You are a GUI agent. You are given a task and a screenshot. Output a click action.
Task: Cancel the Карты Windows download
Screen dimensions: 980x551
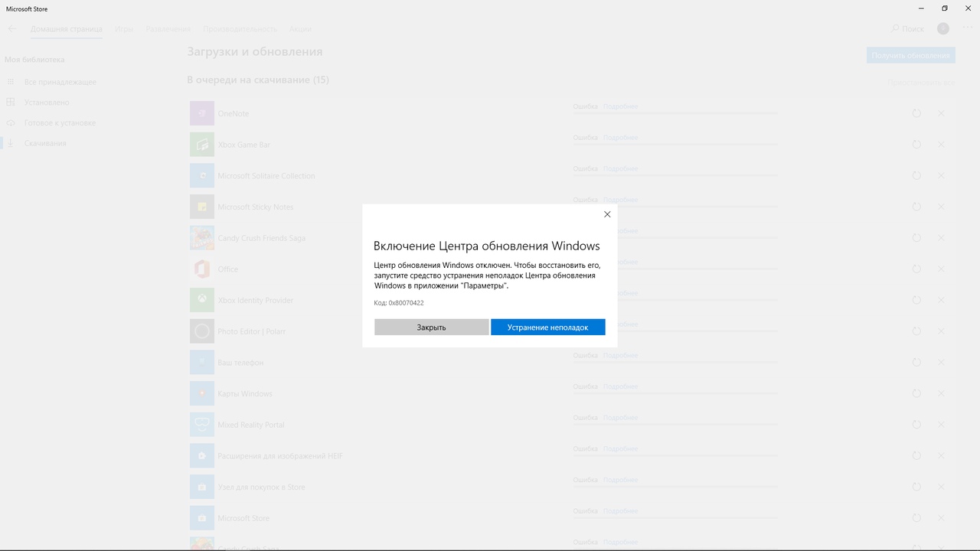942,393
